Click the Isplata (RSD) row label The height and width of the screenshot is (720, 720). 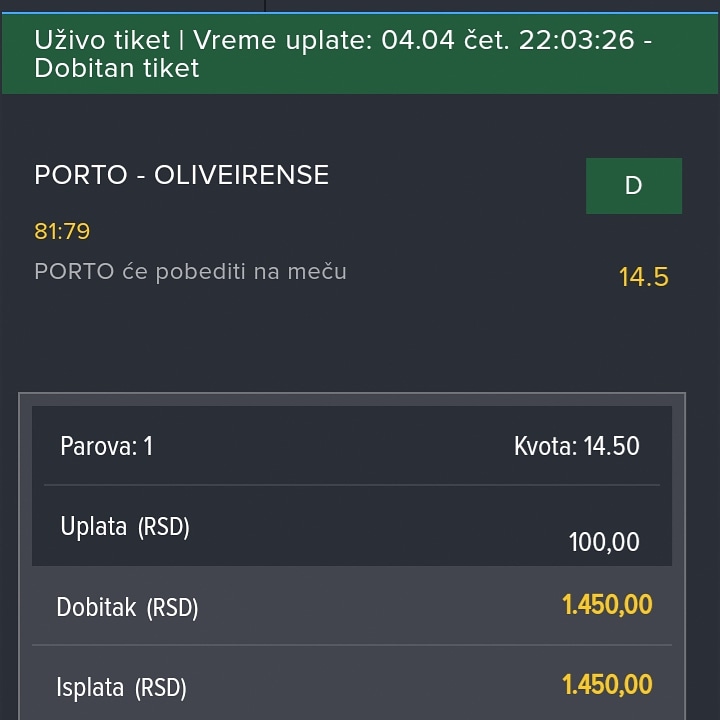tap(121, 687)
